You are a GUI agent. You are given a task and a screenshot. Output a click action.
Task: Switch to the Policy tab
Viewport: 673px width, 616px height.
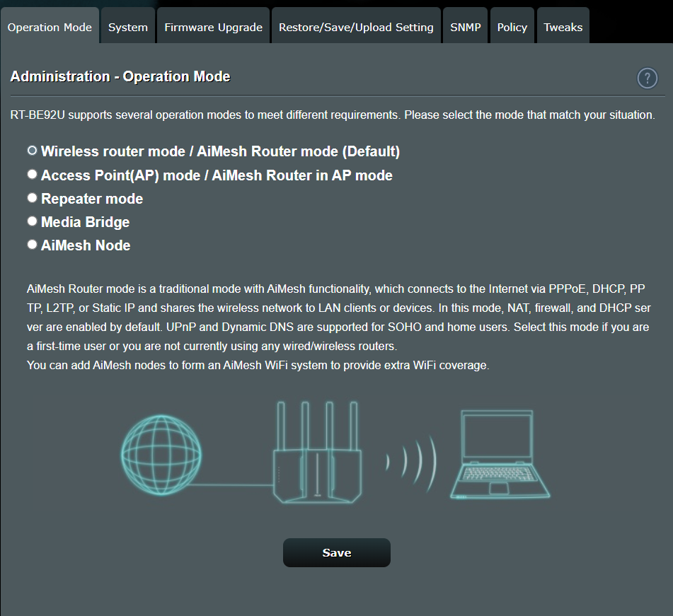(512, 25)
